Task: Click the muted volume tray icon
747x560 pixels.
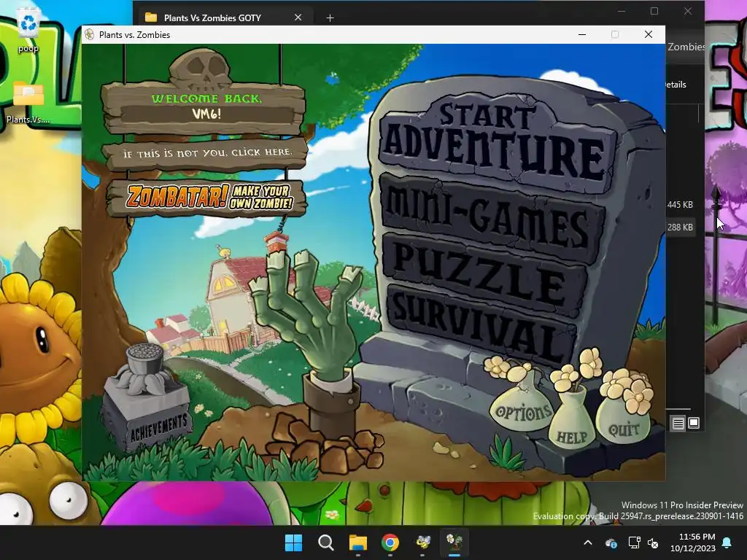Action: (x=653, y=542)
